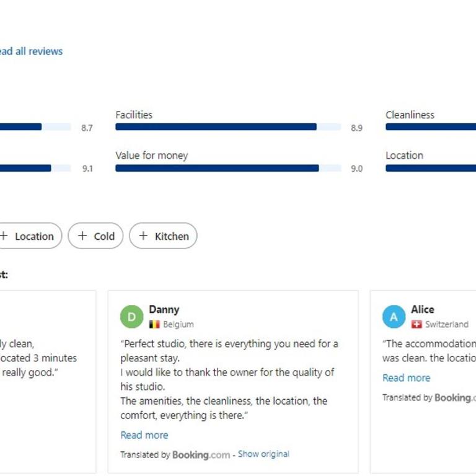The width and height of the screenshot is (476, 476).
Task: Click the Facilities rating bar
Action: pyautogui.click(x=228, y=127)
